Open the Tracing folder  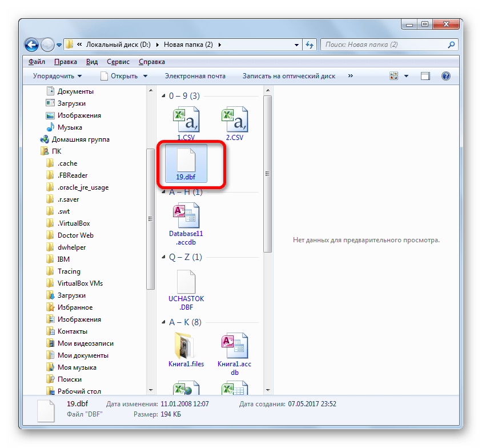63,271
